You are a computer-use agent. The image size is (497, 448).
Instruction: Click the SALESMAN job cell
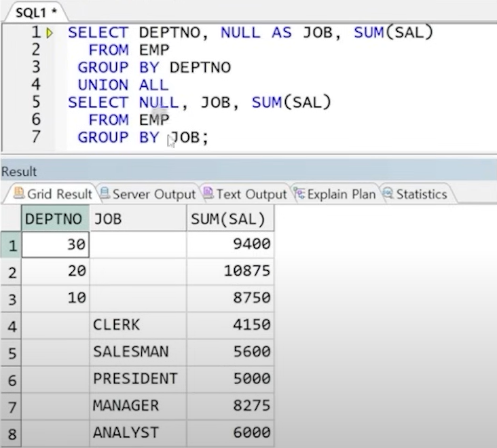click(x=139, y=352)
